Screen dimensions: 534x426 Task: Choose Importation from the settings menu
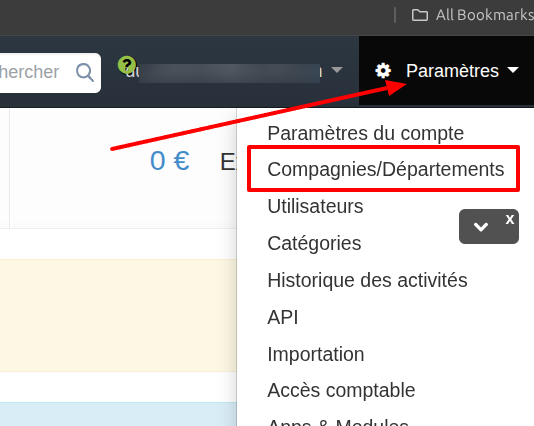316,354
